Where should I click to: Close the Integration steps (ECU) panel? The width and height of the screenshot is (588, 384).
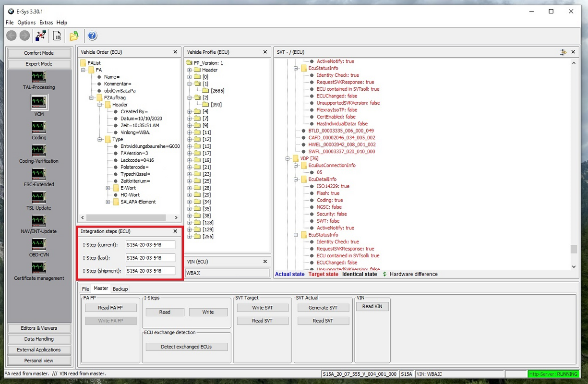[175, 231]
